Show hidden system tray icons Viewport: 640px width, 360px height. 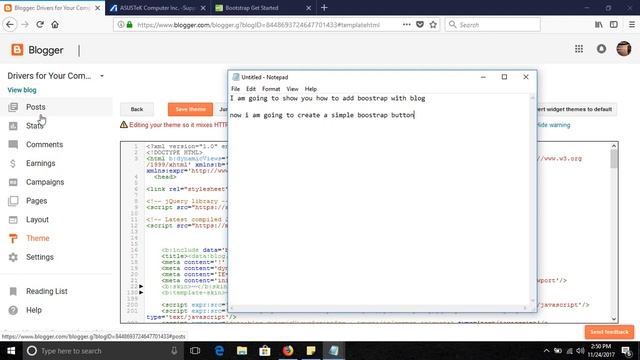click(x=546, y=351)
